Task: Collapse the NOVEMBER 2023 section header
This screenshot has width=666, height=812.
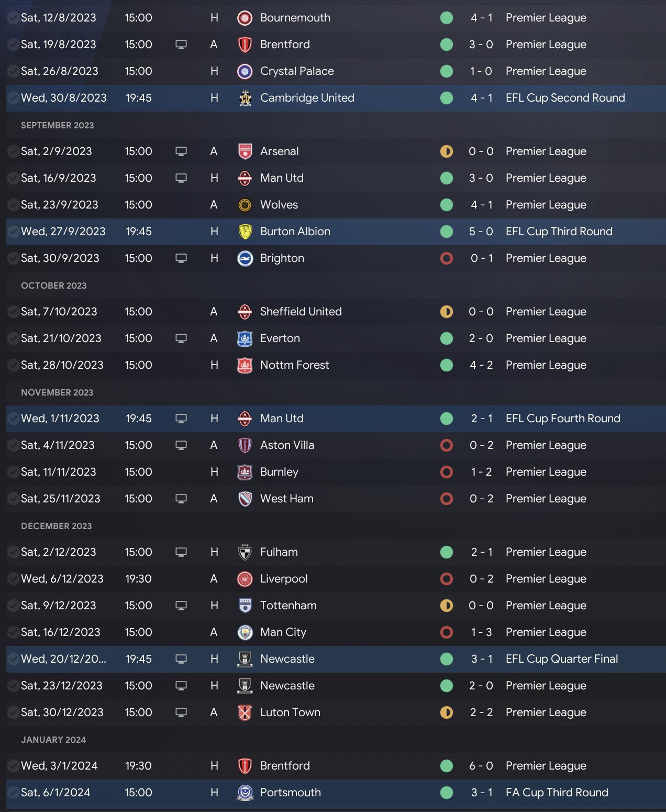Action: click(57, 392)
